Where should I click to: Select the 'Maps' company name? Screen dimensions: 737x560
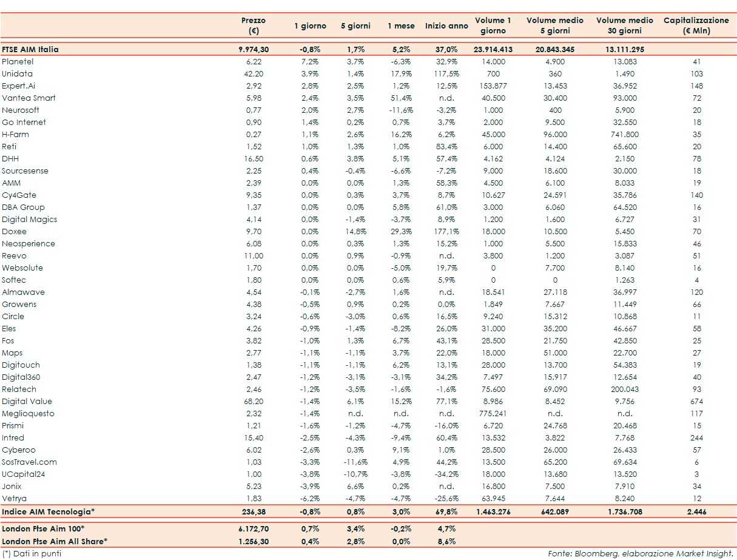(x=12, y=353)
